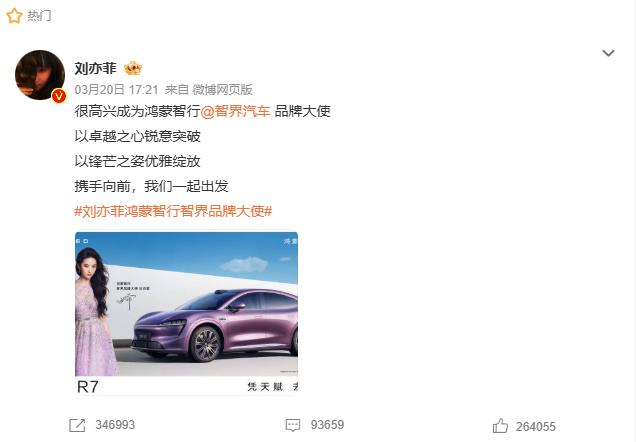The width and height of the screenshot is (636, 442).
Task: Click the like count 264055
Action: (x=536, y=427)
